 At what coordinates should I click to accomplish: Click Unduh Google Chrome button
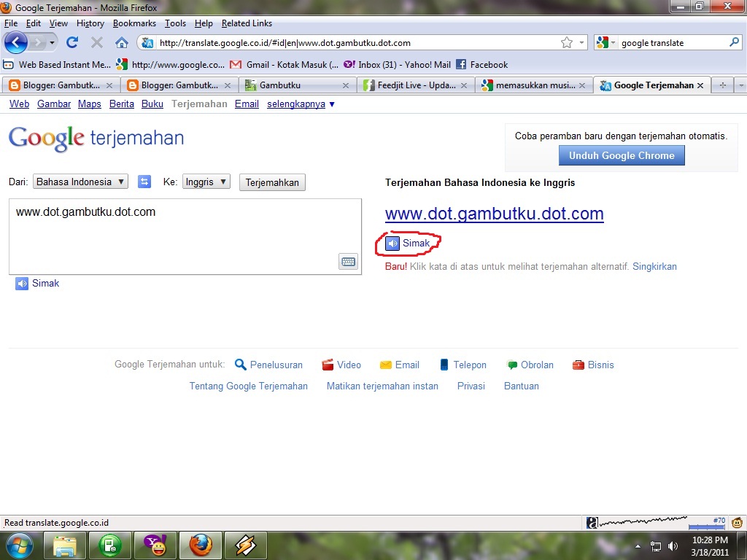point(622,156)
